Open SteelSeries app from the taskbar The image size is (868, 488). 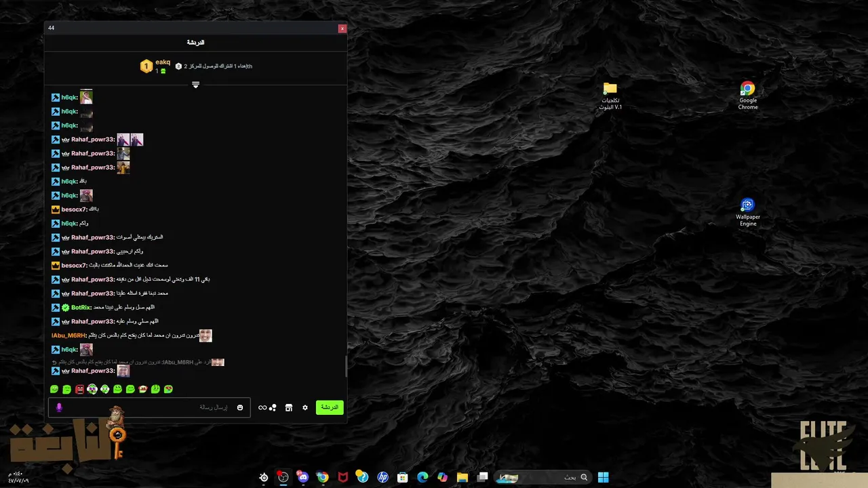tap(264, 477)
